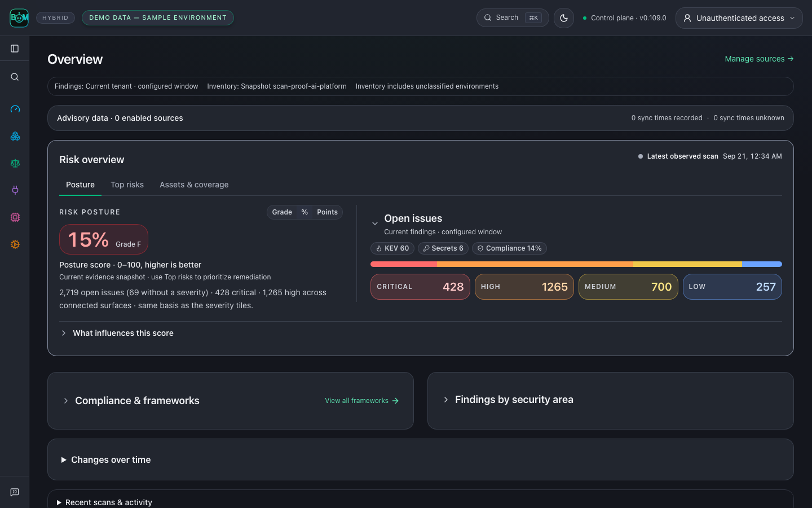
Task: Open the purple plug integrations icon
Action: (x=15, y=190)
